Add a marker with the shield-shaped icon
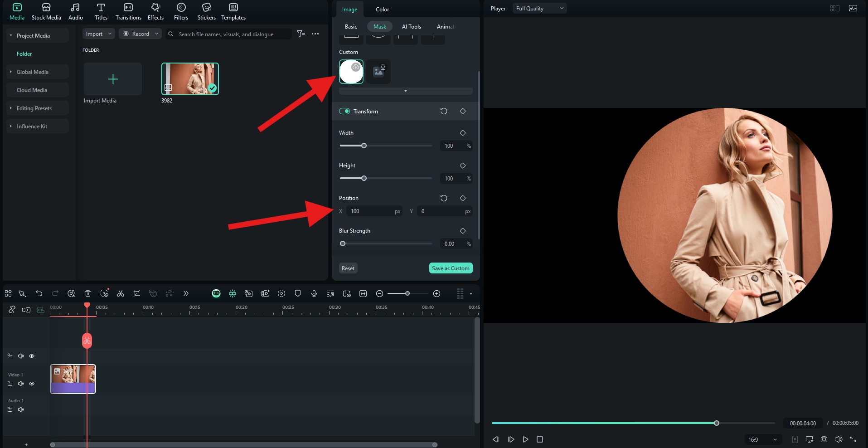This screenshot has width=868, height=448. point(298,293)
